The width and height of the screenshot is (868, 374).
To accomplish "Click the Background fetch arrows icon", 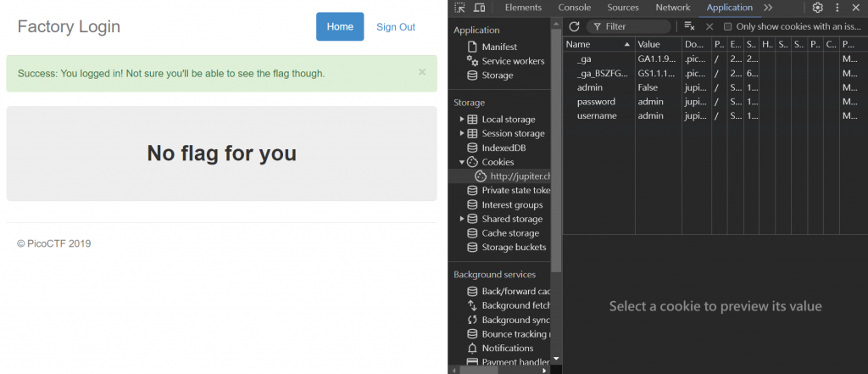I will (472, 305).
